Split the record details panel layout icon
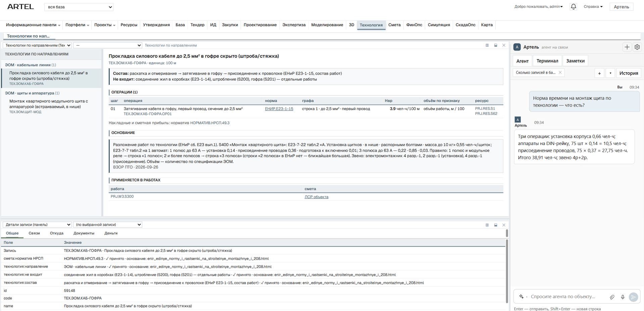 [x=487, y=225]
